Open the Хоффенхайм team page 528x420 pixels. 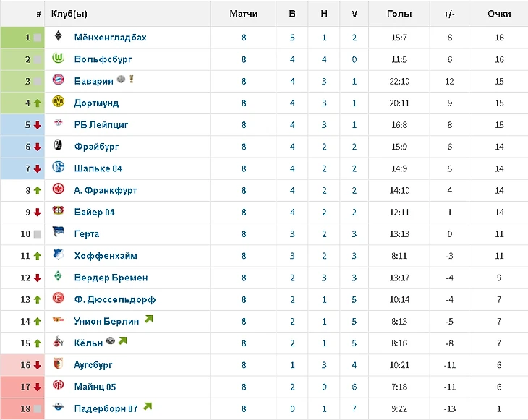click(x=106, y=256)
